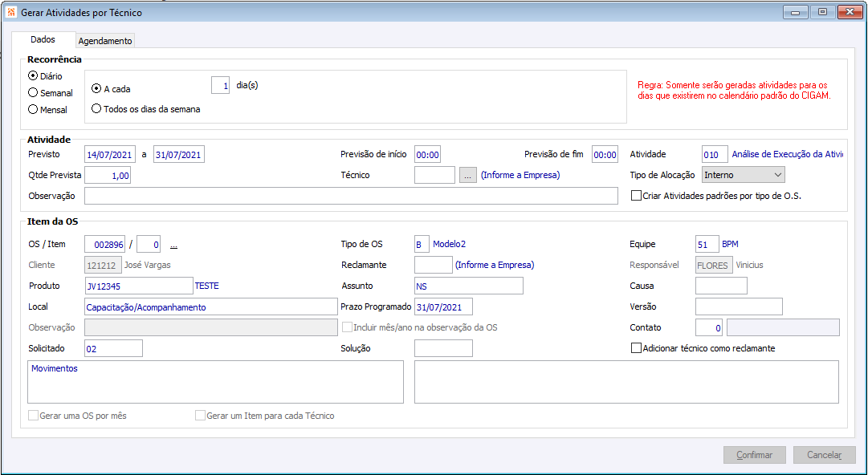868x475 pixels.
Task: Open the Dados tab
Action: pos(43,40)
